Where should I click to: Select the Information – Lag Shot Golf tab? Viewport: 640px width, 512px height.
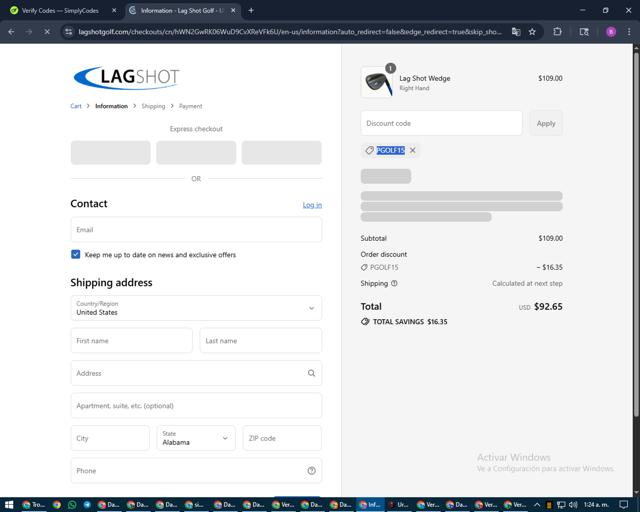183,11
